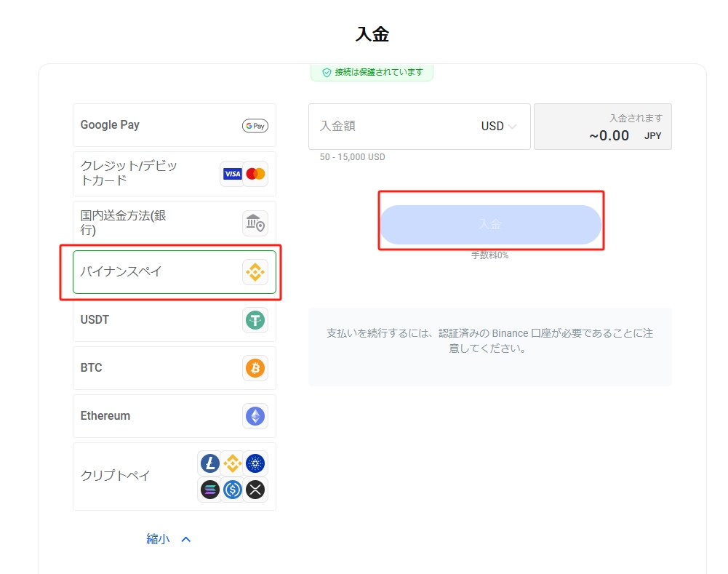
Task: Click the Google Pay logo icon
Action: click(x=255, y=126)
